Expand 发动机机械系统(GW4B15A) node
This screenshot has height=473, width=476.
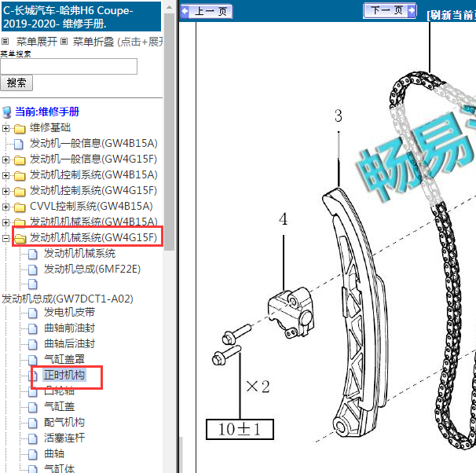coord(5,222)
